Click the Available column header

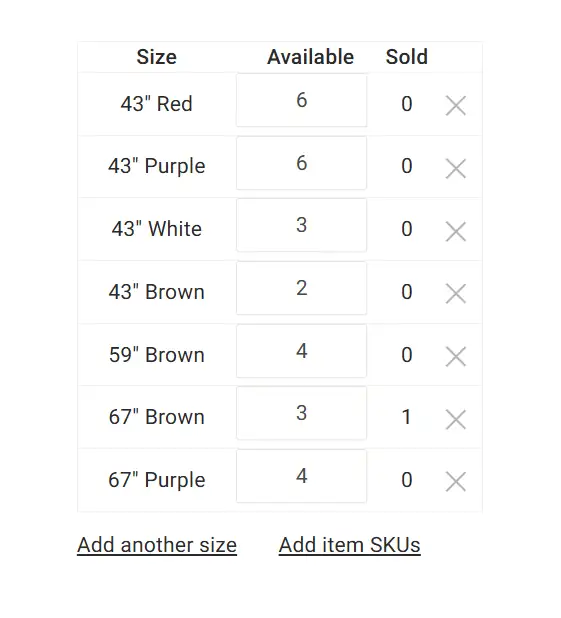(x=311, y=57)
